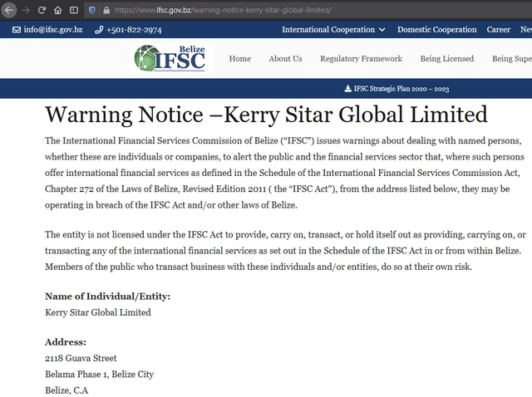Toggle the sidebar panel icon
Screen dimensions: 532x397
74,10
